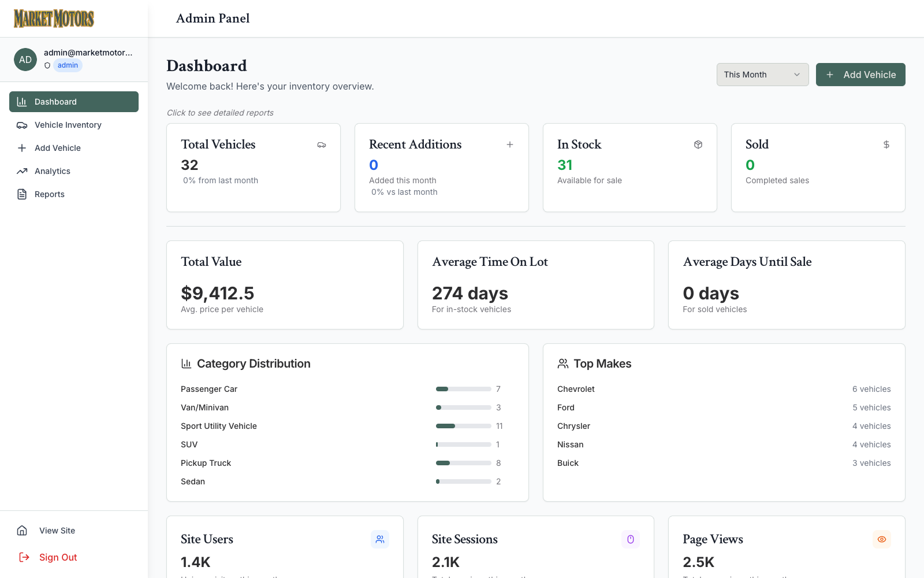Click the users icon on Site Users card
Image resolution: width=924 pixels, height=578 pixels.
point(380,539)
